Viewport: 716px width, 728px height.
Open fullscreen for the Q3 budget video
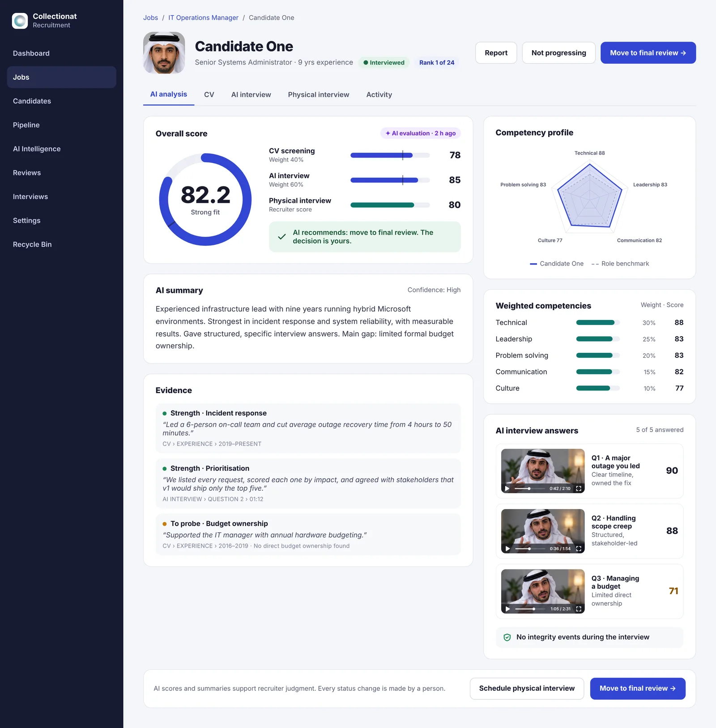coord(579,609)
